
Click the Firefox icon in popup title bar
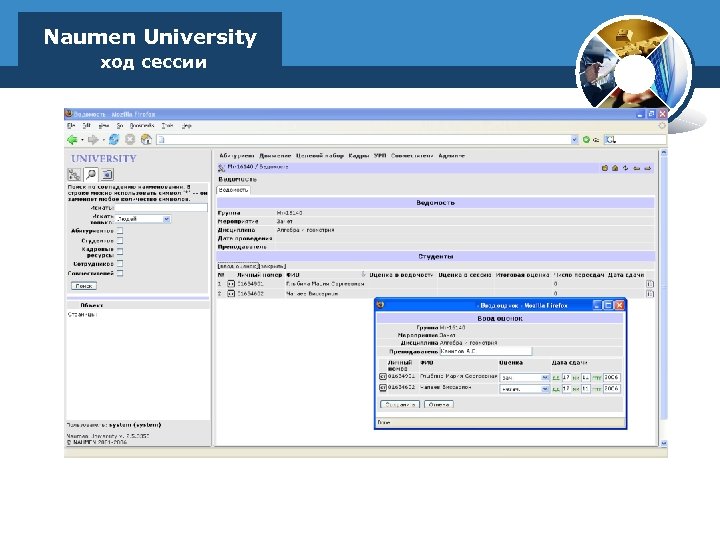[x=380, y=305]
